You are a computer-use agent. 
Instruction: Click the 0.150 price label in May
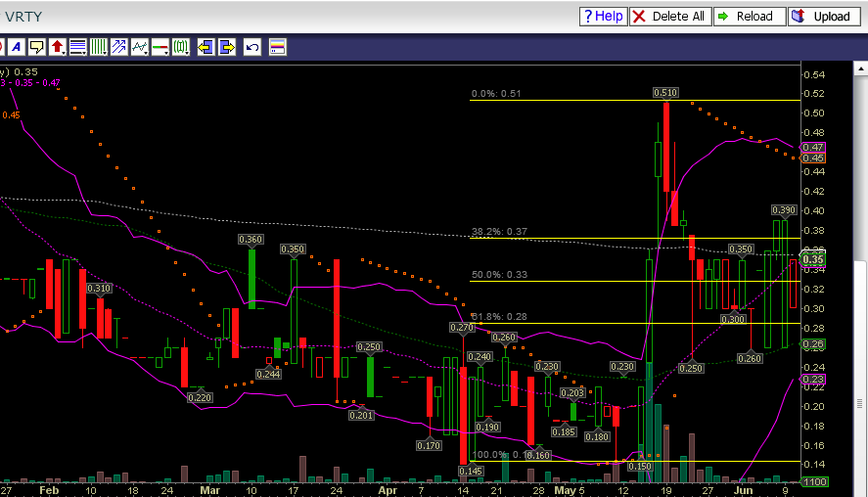click(639, 467)
